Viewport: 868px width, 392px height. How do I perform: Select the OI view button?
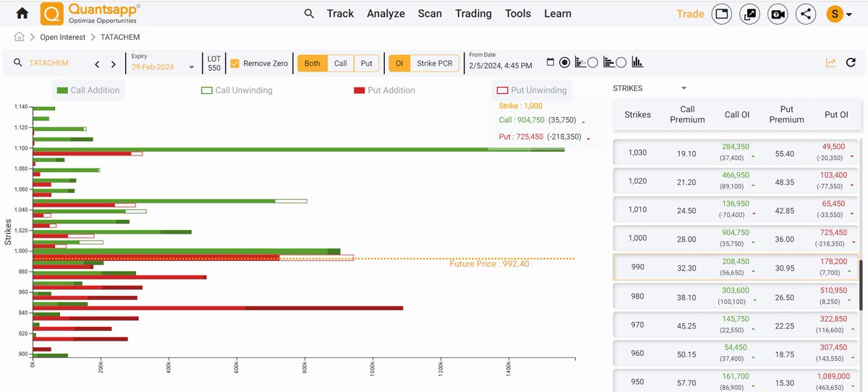click(x=399, y=64)
